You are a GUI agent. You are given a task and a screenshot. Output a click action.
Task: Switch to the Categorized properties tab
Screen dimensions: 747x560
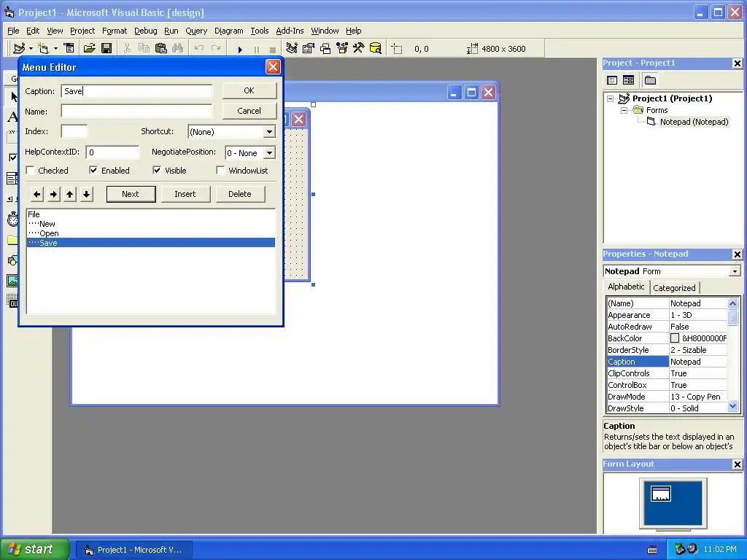click(x=673, y=287)
